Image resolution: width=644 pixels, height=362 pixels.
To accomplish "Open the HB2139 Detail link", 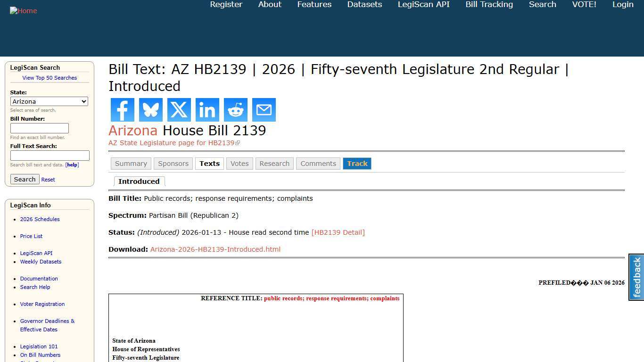I will tap(338, 232).
